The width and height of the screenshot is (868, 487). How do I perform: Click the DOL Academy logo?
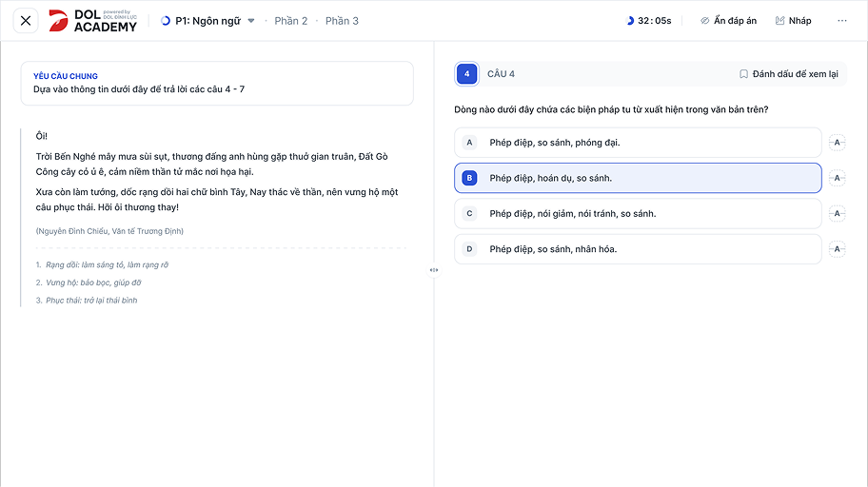point(92,21)
